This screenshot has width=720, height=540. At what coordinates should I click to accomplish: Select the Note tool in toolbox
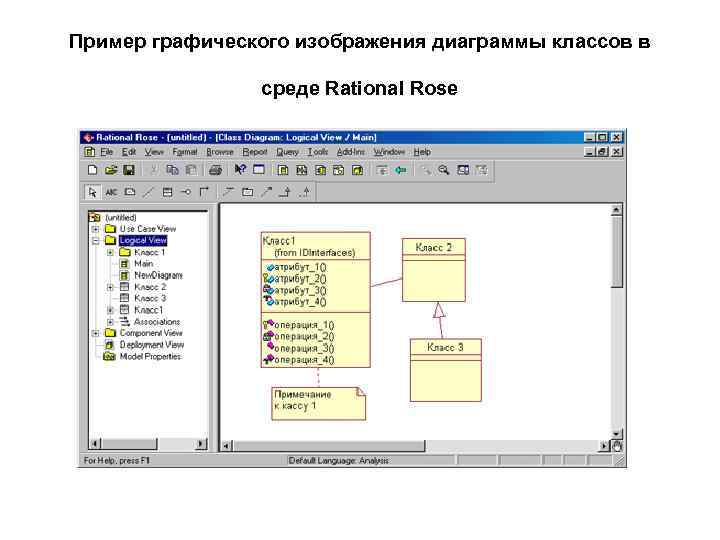pos(130,192)
